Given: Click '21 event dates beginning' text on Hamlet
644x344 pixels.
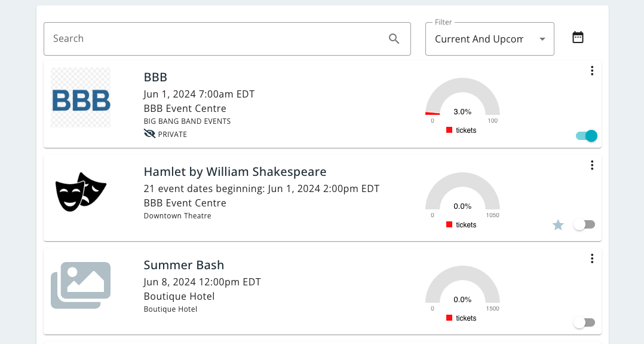Looking at the screenshot, I should (x=204, y=188).
